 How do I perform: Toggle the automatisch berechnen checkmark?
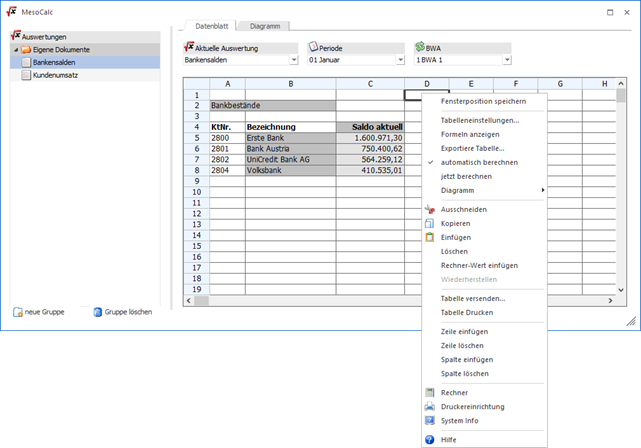tap(430, 162)
